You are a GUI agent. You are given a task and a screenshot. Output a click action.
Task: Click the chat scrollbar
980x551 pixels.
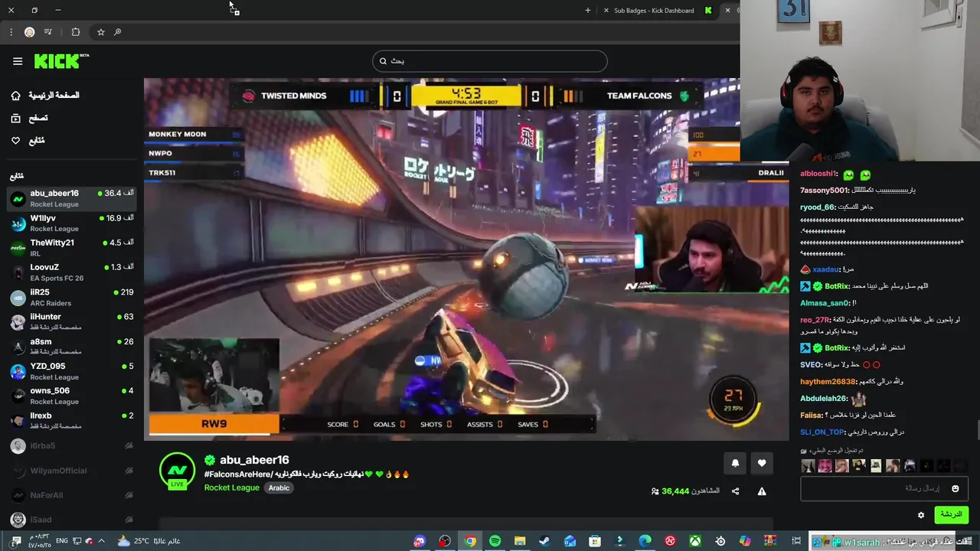pos(977,431)
